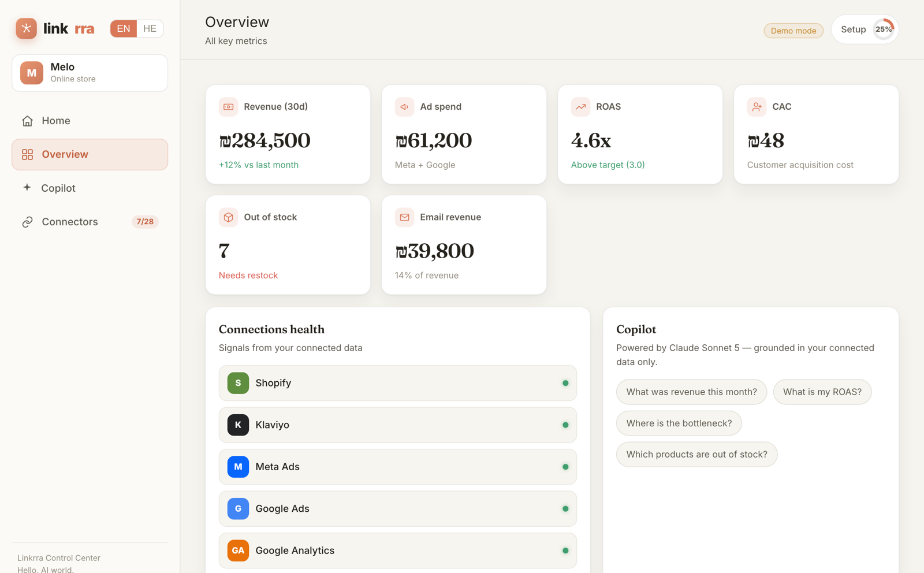Click the Google Analytics connection name
This screenshot has width=924, height=573.
[295, 550]
